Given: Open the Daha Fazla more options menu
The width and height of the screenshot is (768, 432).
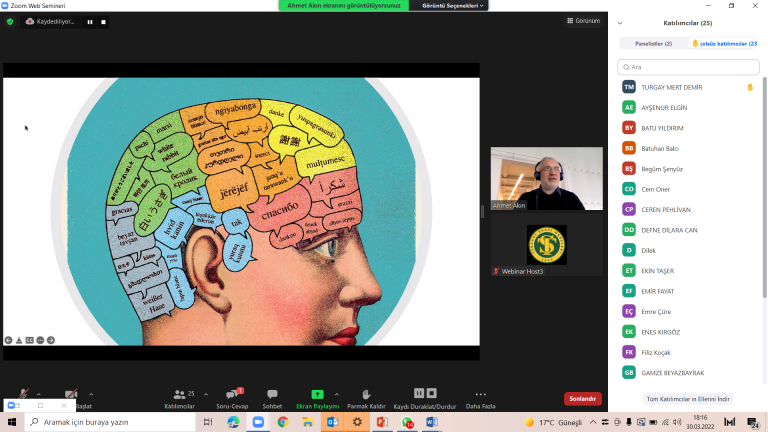Looking at the screenshot, I should [x=480, y=399].
